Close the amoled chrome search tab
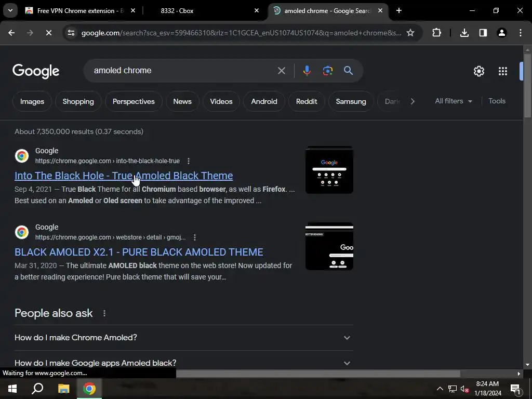This screenshot has height=399, width=532. pyautogui.click(x=380, y=10)
